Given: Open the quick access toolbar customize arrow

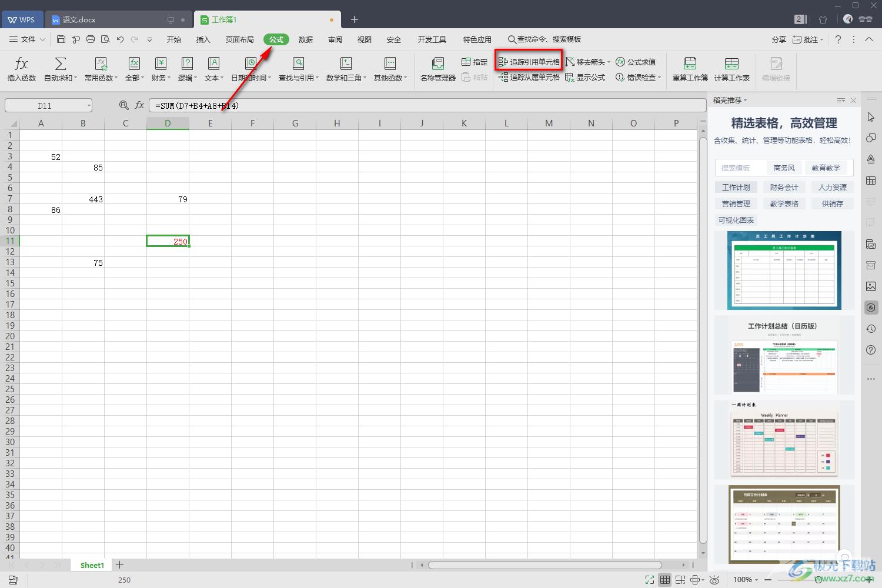Looking at the screenshot, I should [x=149, y=39].
